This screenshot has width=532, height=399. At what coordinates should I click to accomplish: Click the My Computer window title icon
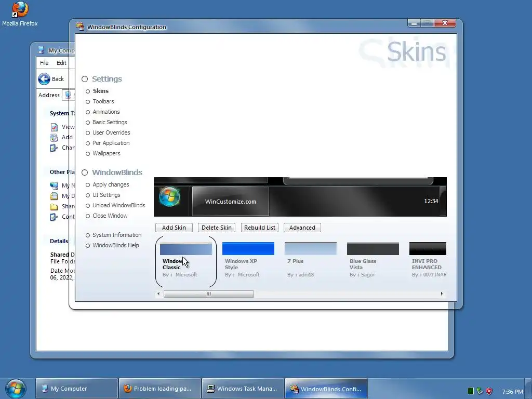(x=41, y=50)
